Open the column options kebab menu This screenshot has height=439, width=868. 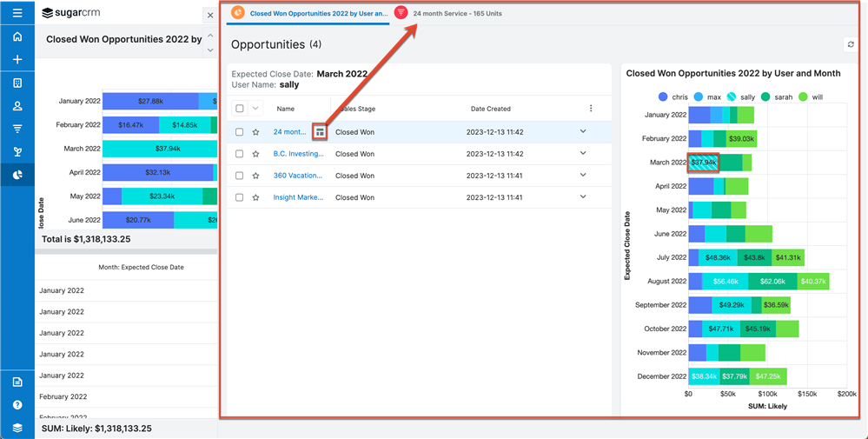coord(591,109)
